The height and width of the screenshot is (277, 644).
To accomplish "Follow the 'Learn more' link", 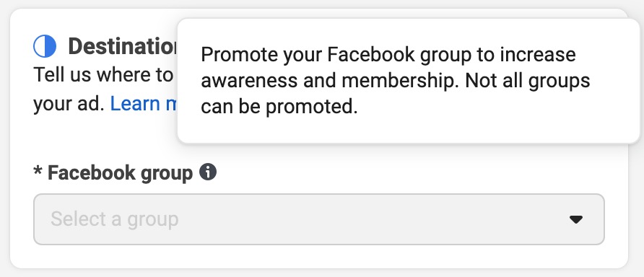I will point(144,104).
